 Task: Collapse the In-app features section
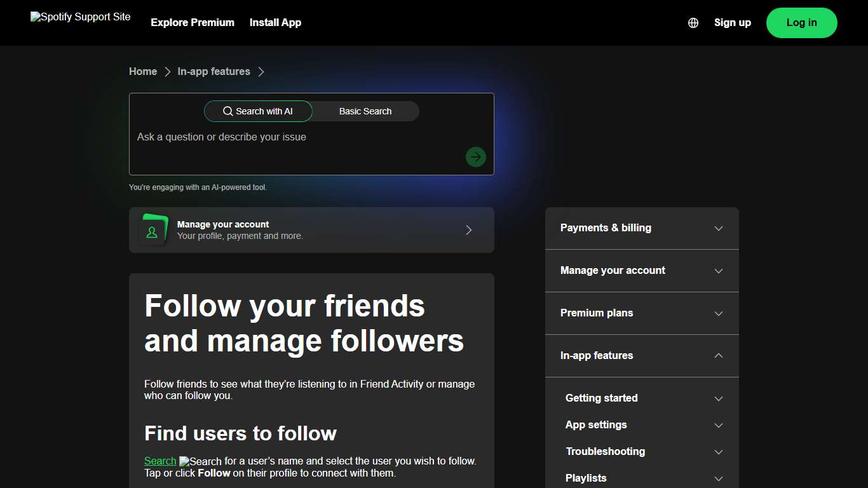coord(641,356)
